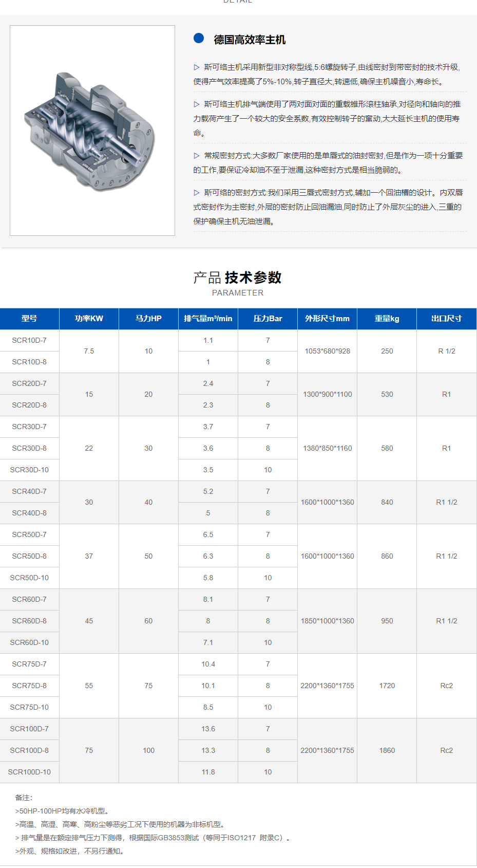Click the 外形尺寸mm column header
Viewport: 477px width, 868px height.
327,319
